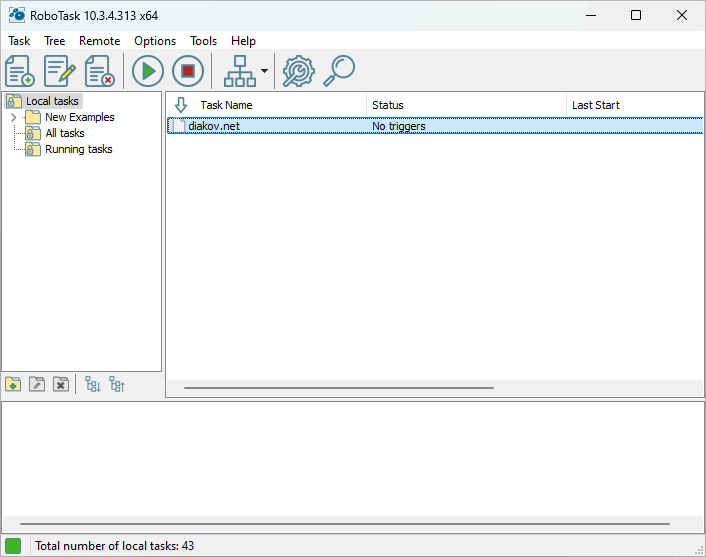Open the Help menu
Screen dimensions: 706x557
(243, 41)
